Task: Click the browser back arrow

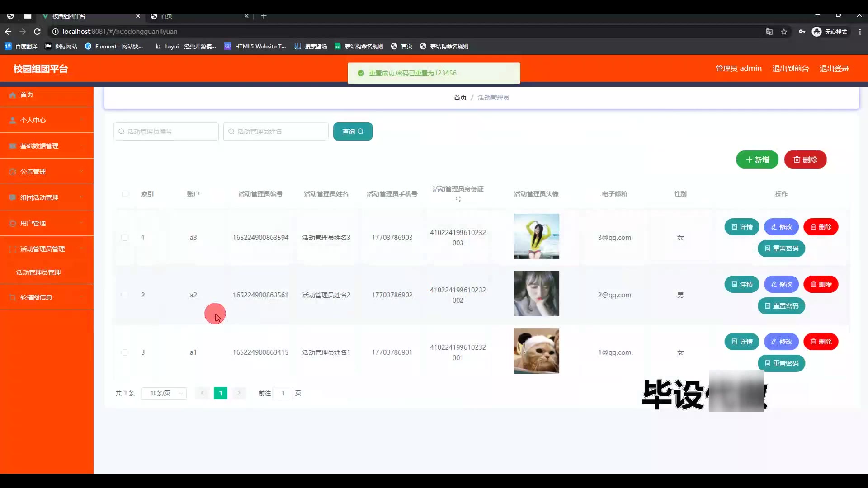Action: click(8, 32)
